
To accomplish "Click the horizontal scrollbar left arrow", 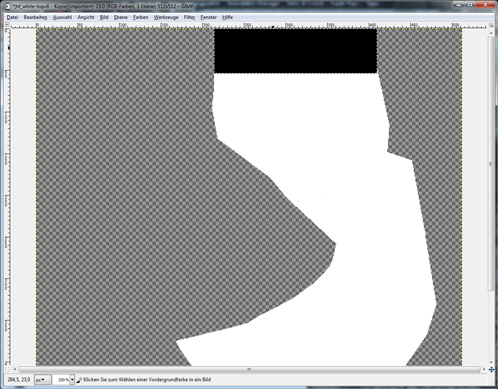I will coord(14,369).
